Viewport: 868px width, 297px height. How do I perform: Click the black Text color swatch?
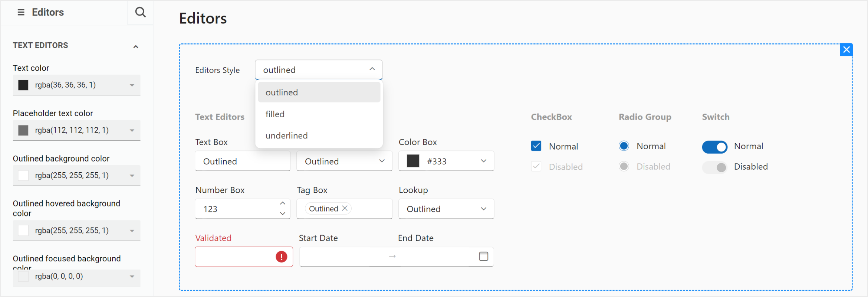(23, 85)
